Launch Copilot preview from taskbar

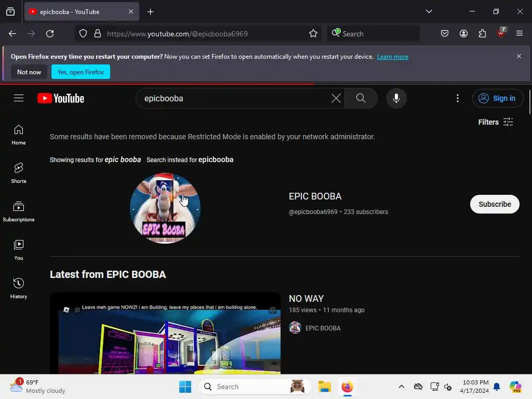[x=515, y=387]
